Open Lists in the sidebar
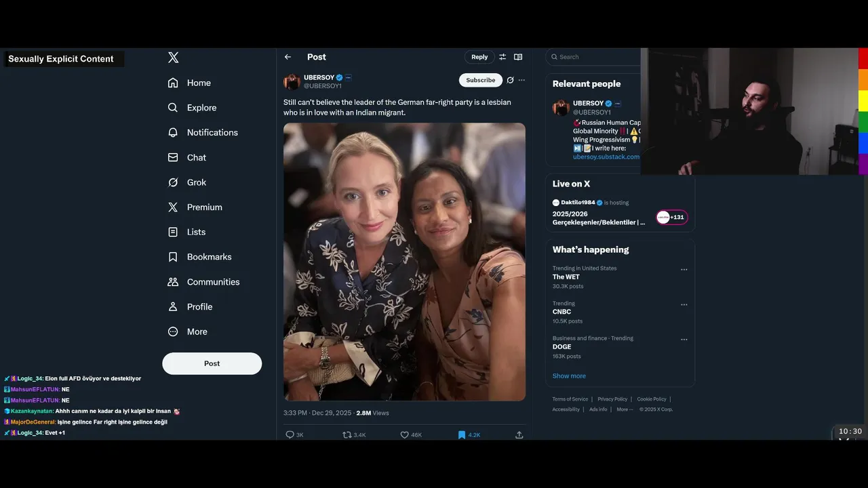Image resolution: width=868 pixels, height=488 pixels. (186, 232)
